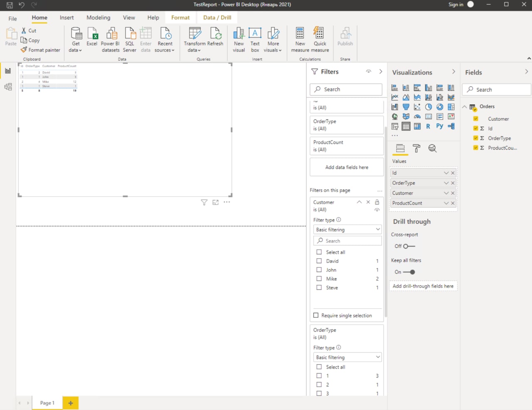Switch to the Data / Drill tab
Image resolution: width=532 pixels, height=410 pixels.
point(217,18)
